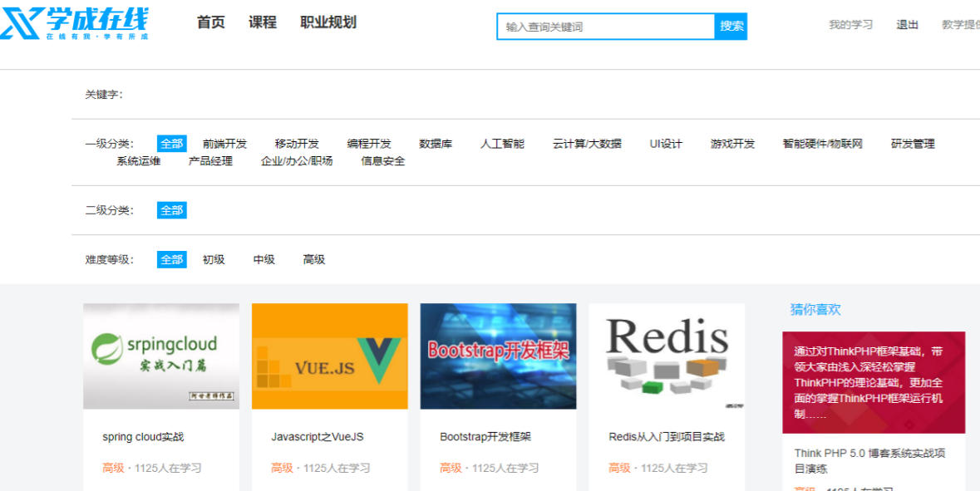
Task: Open 课程 navigation item
Action: point(263,22)
